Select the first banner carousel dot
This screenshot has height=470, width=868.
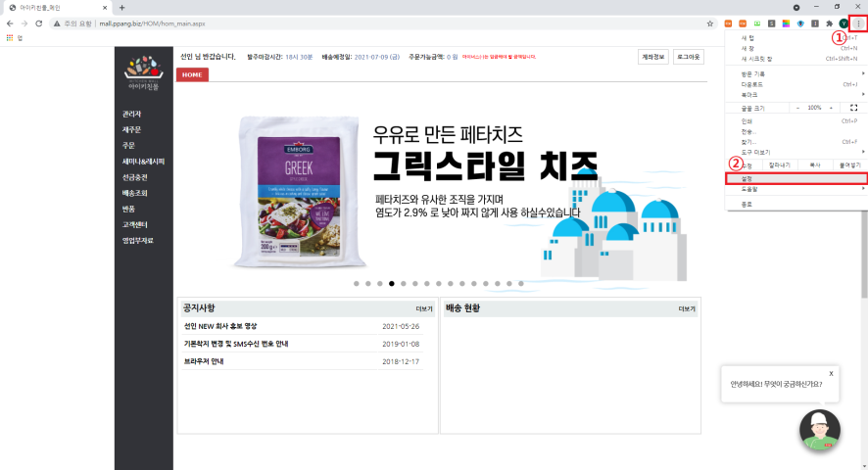[x=357, y=283]
